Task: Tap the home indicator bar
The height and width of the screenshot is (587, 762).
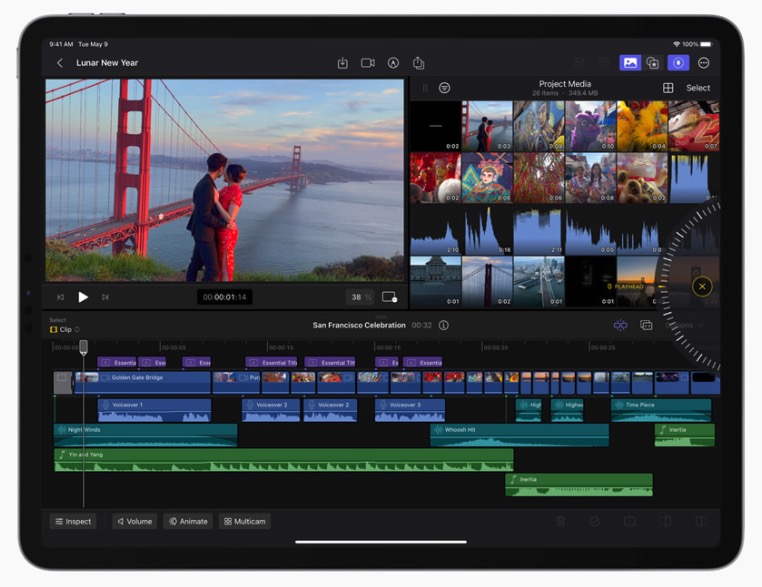Action: point(381,542)
